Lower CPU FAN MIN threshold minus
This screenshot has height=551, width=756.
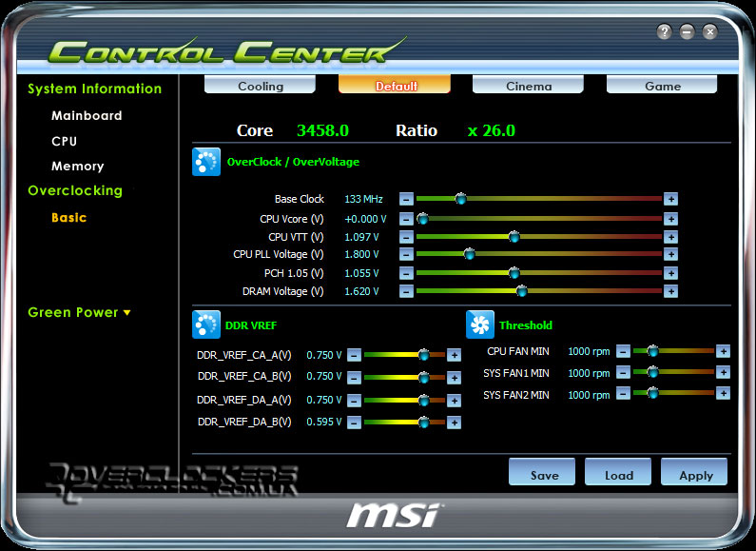click(x=623, y=351)
